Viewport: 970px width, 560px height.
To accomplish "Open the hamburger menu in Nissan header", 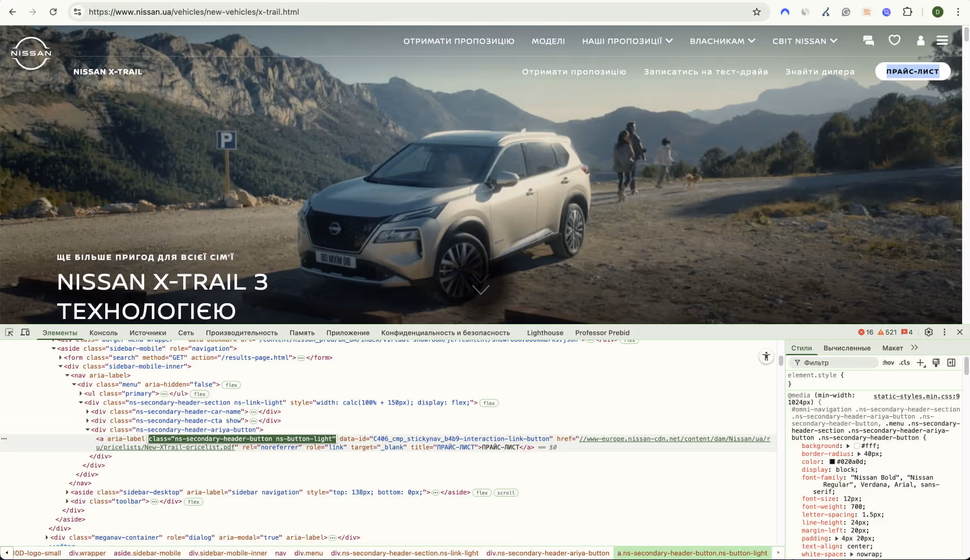I will pyautogui.click(x=942, y=40).
